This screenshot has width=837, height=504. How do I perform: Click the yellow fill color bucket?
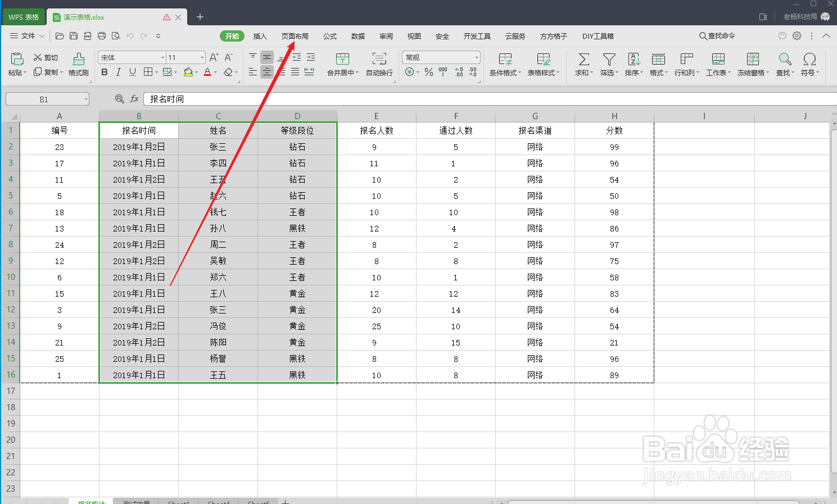[x=188, y=72]
